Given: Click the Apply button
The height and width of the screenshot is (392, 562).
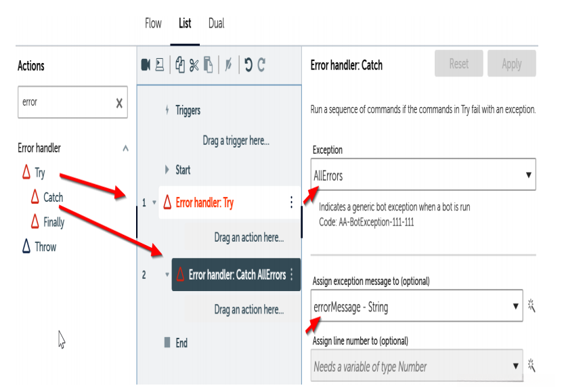Looking at the screenshot, I should [x=511, y=64].
